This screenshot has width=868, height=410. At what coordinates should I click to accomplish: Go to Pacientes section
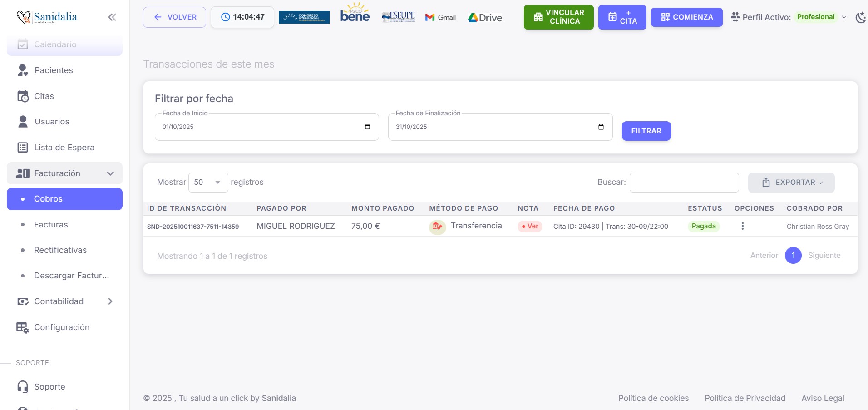54,70
